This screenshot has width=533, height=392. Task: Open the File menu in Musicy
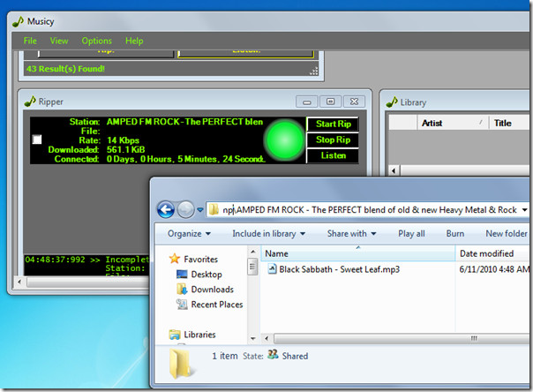(30, 41)
